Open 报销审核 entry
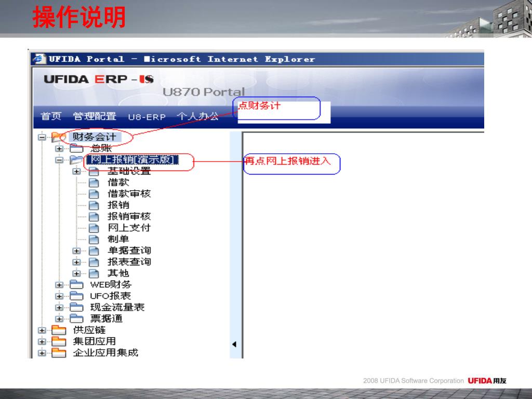The width and height of the screenshot is (532, 399). (129, 217)
